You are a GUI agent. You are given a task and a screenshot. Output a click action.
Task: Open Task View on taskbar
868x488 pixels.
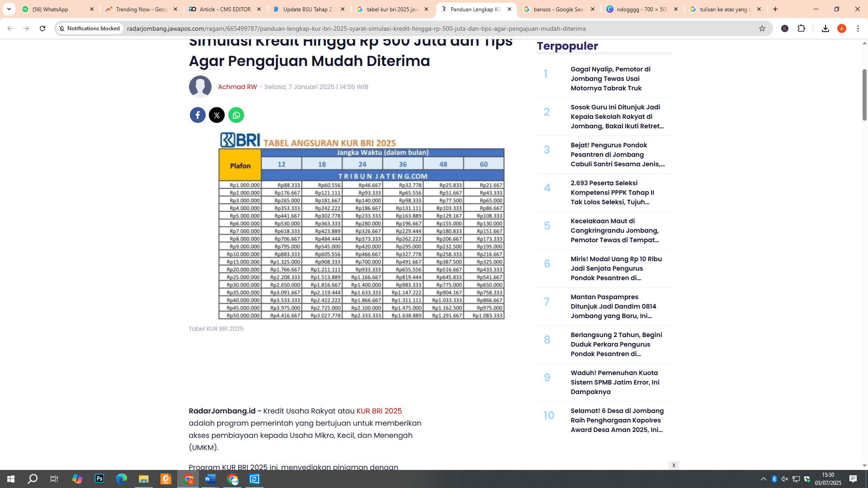pyautogui.click(x=54, y=479)
